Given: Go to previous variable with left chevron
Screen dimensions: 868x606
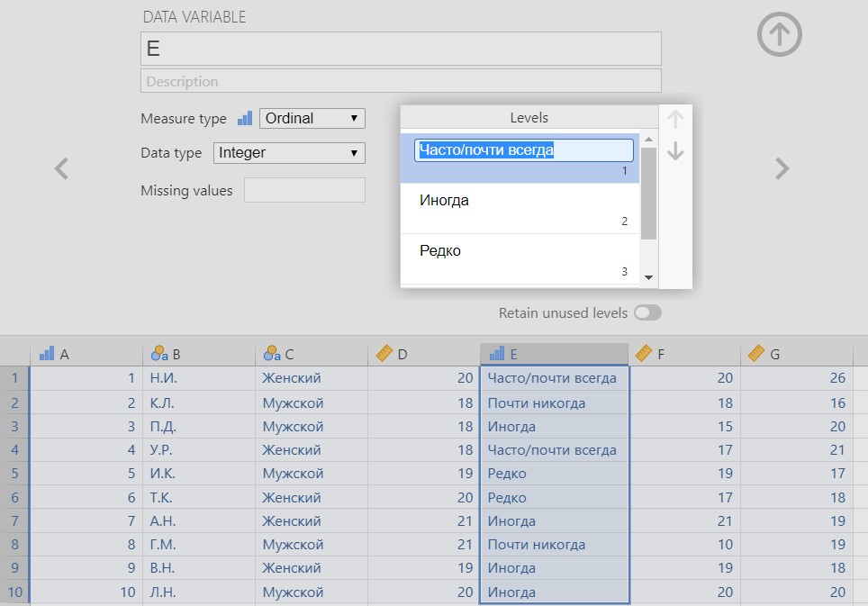Looking at the screenshot, I should [61, 168].
